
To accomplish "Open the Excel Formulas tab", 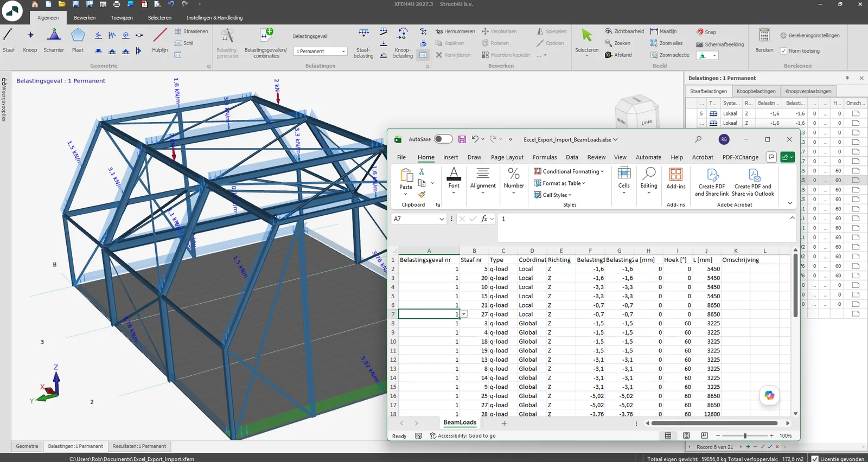I will pyautogui.click(x=545, y=157).
